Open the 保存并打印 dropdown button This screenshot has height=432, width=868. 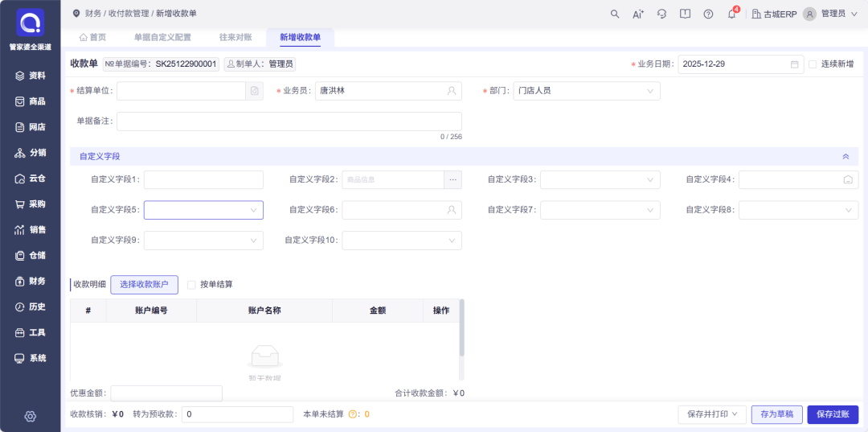(712, 414)
